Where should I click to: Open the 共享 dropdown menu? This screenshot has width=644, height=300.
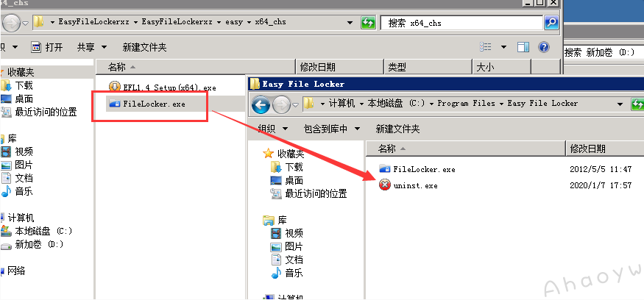[91, 47]
